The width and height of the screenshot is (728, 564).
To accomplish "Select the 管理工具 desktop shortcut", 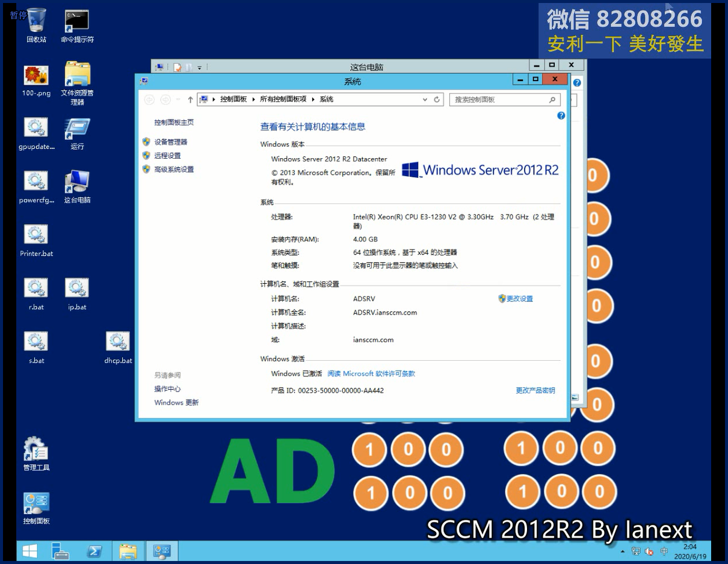I will pyautogui.click(x=36, y=454).
